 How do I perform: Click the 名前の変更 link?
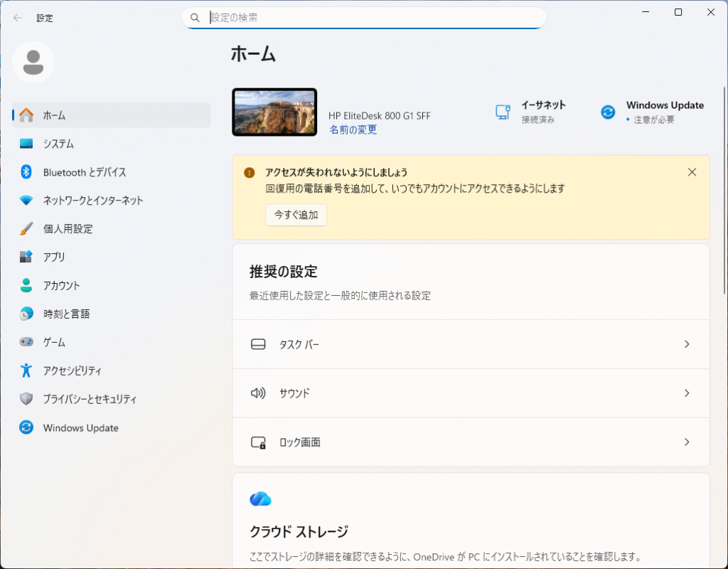353,130
